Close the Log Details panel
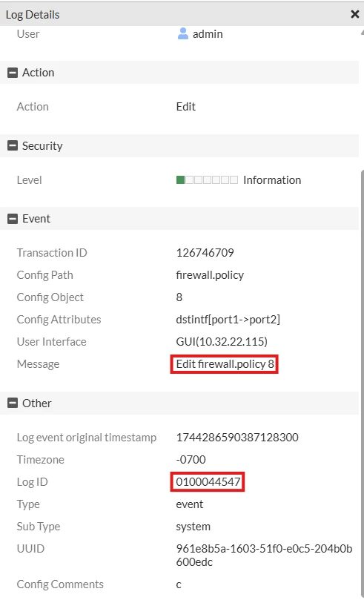 [x=354, y=15]
